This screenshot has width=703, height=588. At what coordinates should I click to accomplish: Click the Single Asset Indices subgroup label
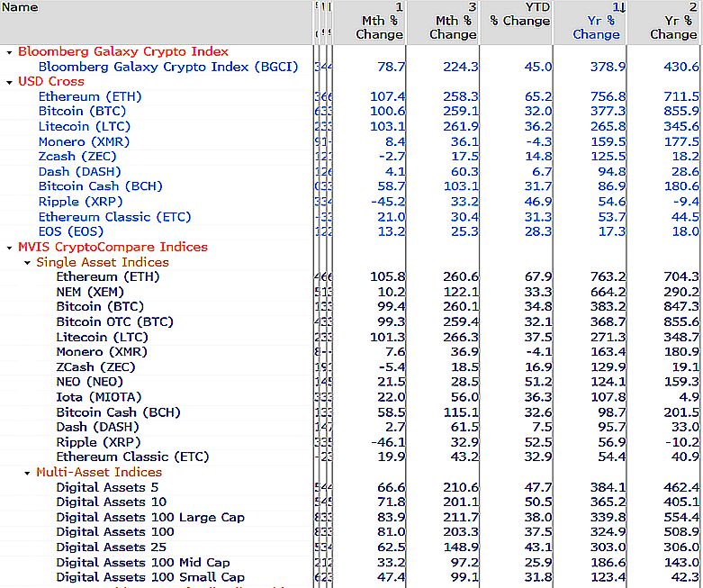click(103, 262)
